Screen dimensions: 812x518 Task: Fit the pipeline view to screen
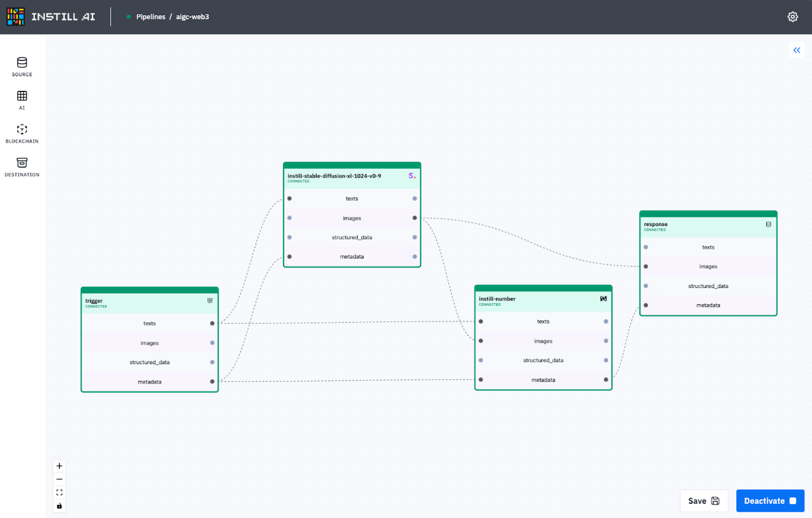click(x=59, y=492)
